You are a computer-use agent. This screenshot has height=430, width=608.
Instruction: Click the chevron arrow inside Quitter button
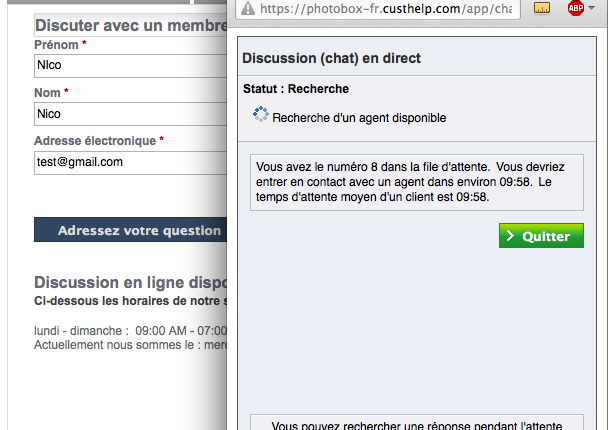510,235
